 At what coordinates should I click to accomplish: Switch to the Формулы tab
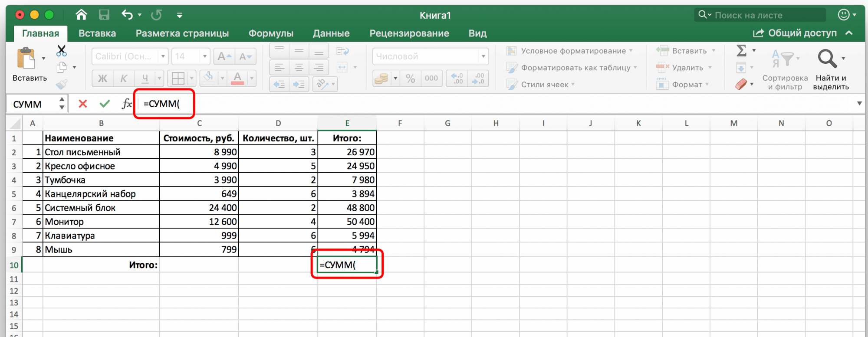(271, 33)
